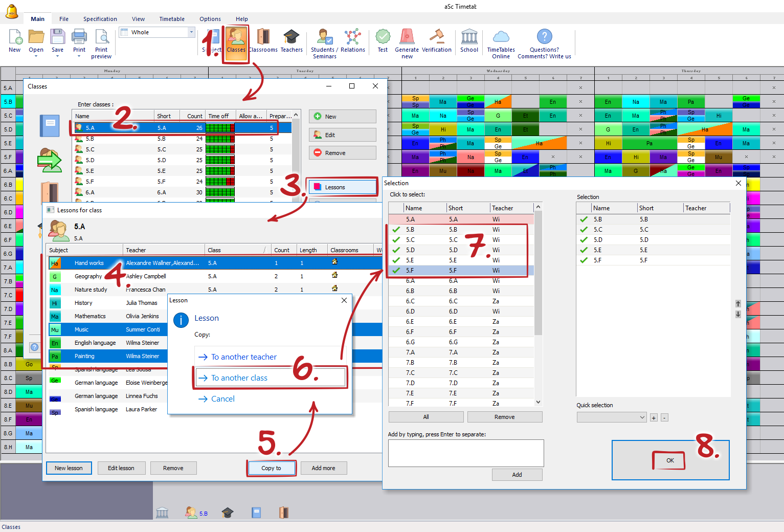Choose To another class option
Screen dimensions: 784x532
(239, 378)
